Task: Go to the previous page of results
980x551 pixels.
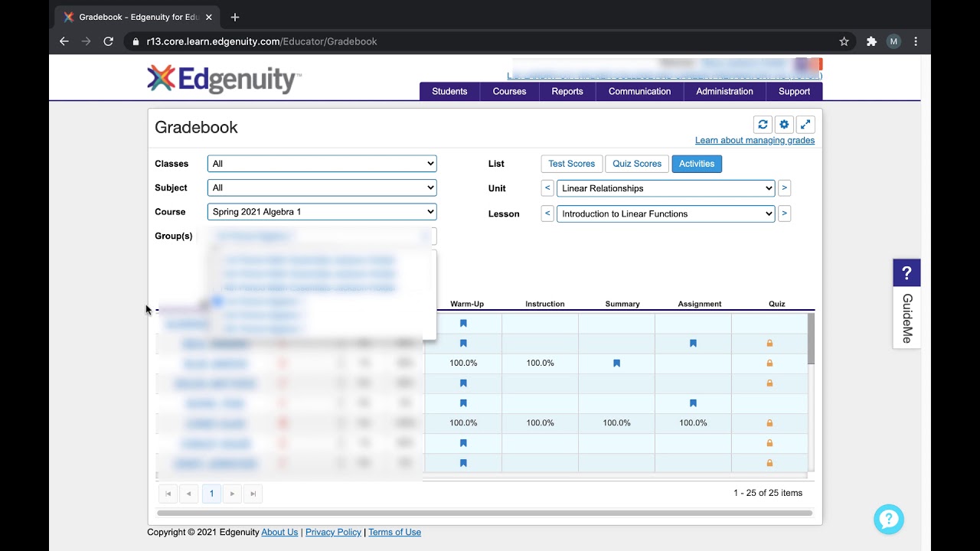Action: coord(189,494)
